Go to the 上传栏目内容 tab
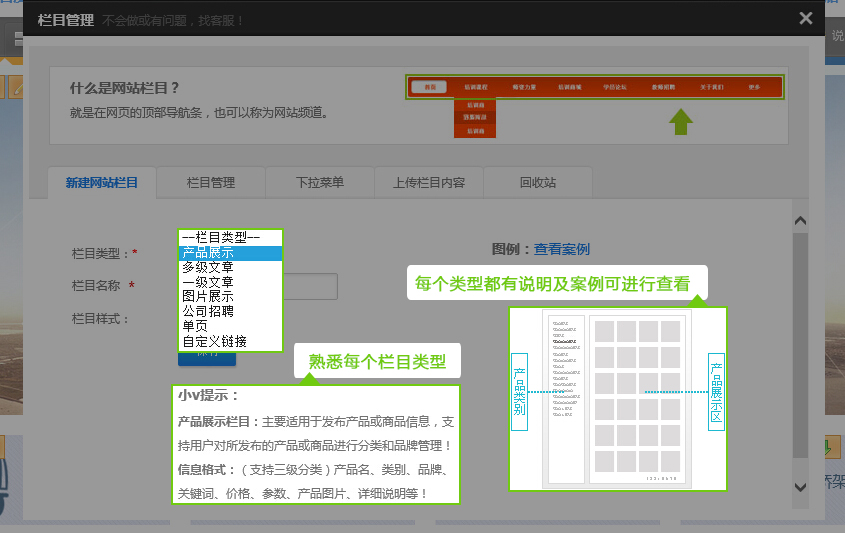845x533 pixels. [429, 183]
